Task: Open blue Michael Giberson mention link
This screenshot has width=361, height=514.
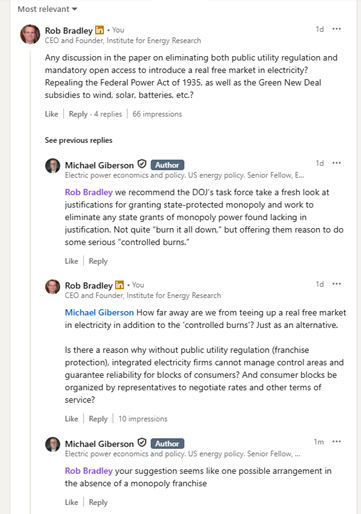Action: pyautogui.click(x=99, y=313)
